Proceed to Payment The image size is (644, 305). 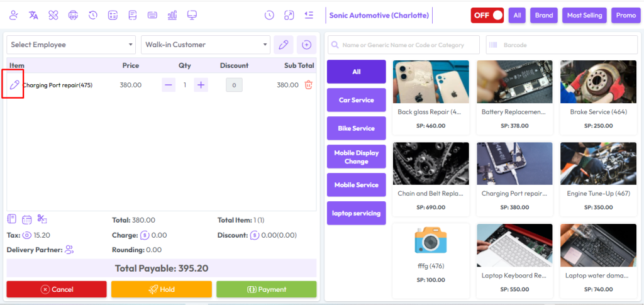point(267,289)
